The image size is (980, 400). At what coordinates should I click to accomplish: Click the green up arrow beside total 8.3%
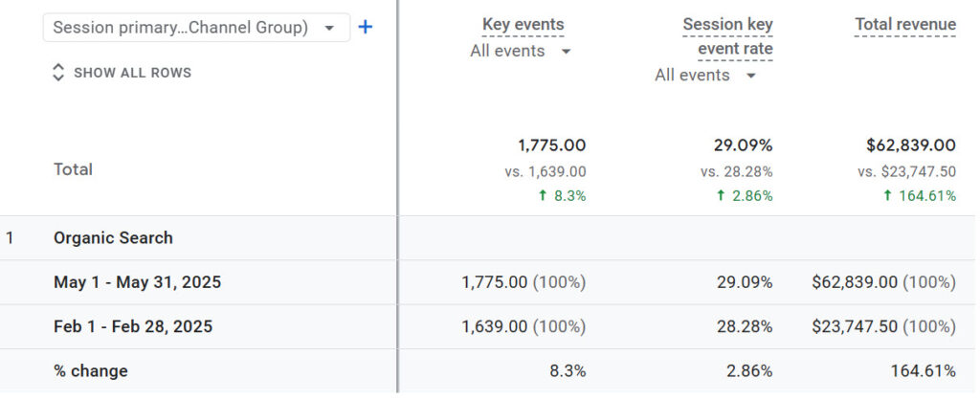coord(544,196)
